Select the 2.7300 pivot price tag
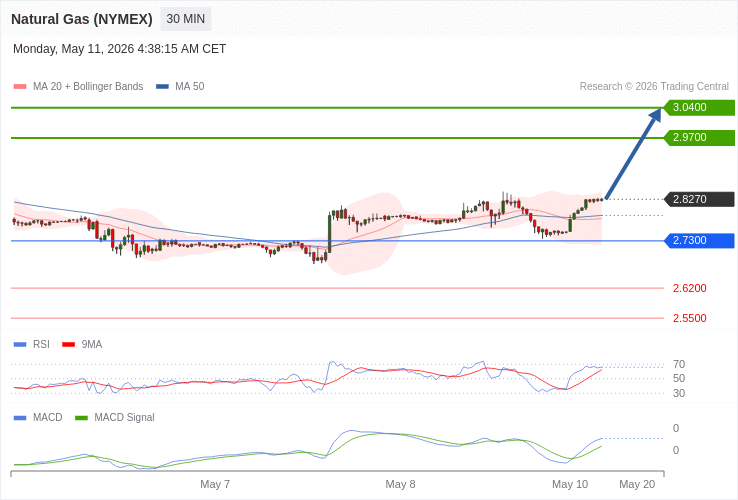 pos(699,240)
